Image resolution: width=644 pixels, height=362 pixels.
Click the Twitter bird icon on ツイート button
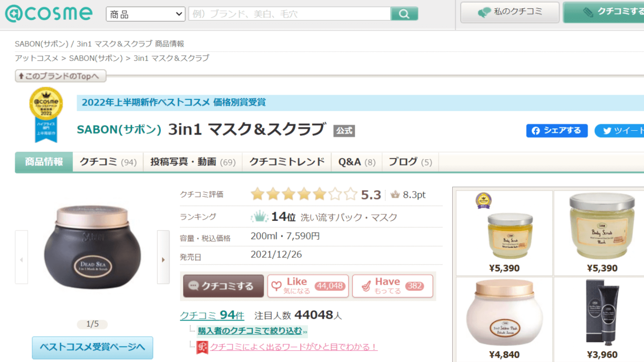pyautogui.click(x=607, y=131)
